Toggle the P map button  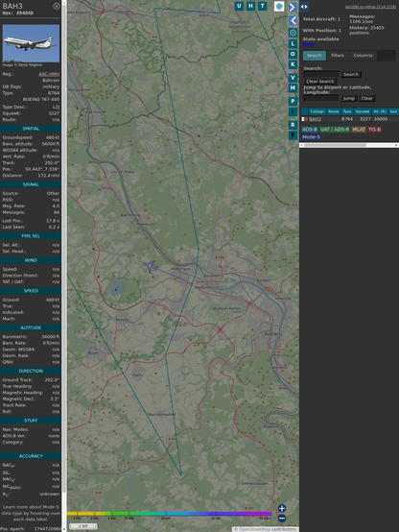coord(293,102)
